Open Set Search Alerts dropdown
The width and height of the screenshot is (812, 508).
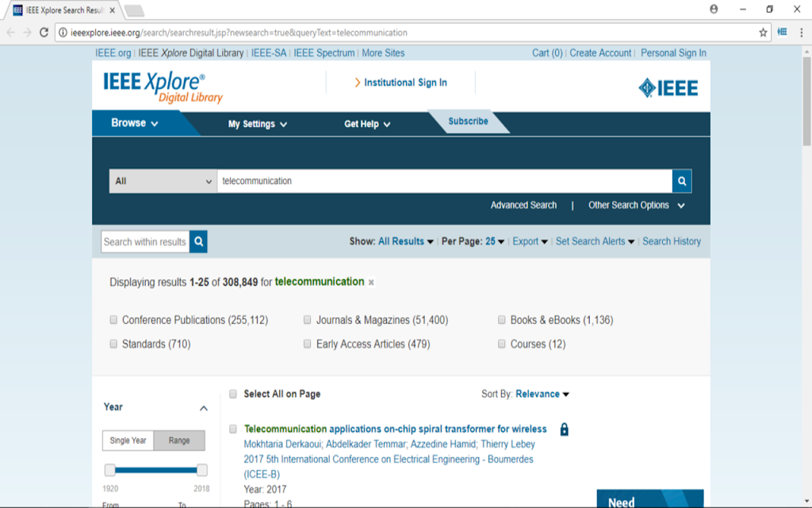595,241
